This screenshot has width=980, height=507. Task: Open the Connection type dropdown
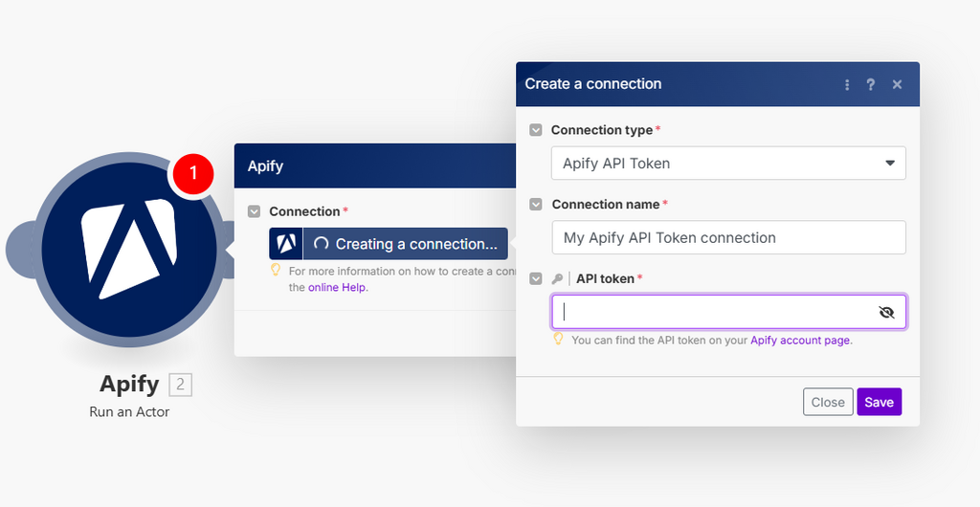(728, 164)
